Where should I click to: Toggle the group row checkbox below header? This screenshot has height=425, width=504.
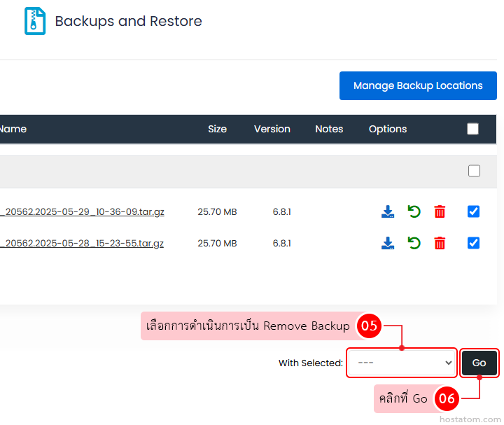pos(474,171)
